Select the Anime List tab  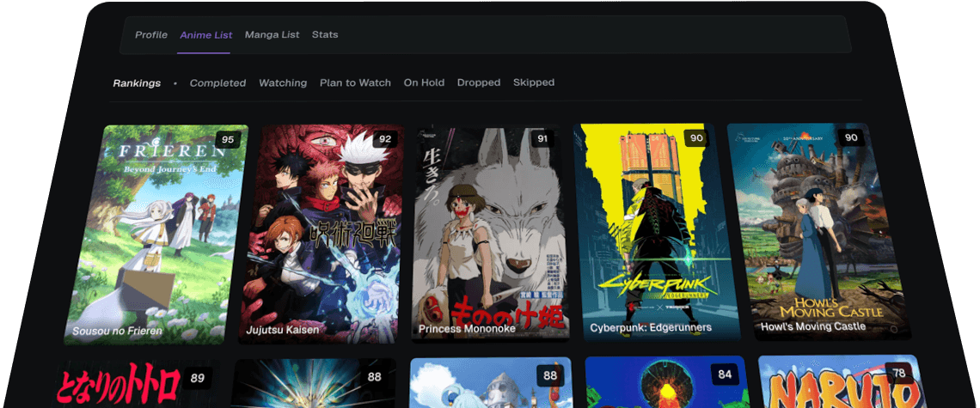(x=205, y=35)
